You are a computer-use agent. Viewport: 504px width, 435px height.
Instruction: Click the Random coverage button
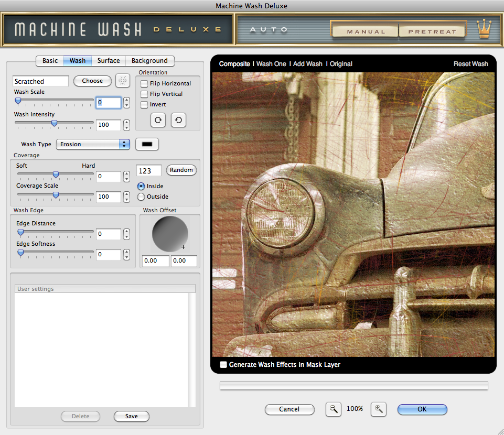tap(181, 170)
